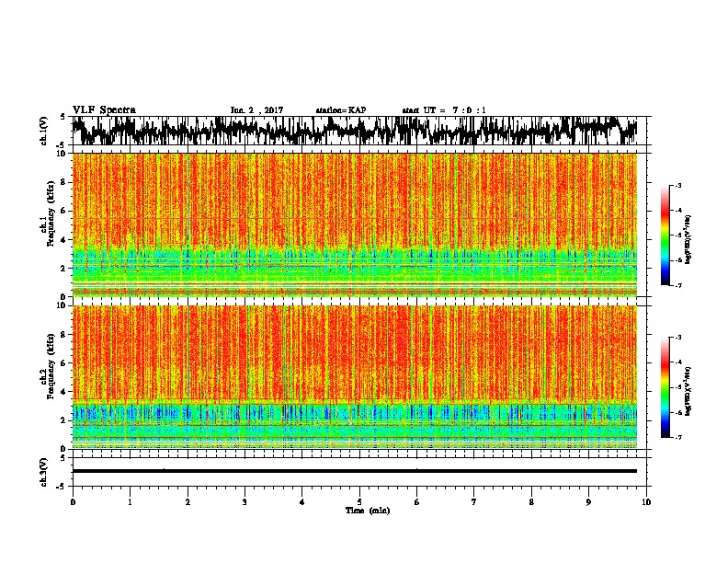The image size is (728, 563).
Task: Click the time axis tick label "0"
Action: click(x=73, y=502)
